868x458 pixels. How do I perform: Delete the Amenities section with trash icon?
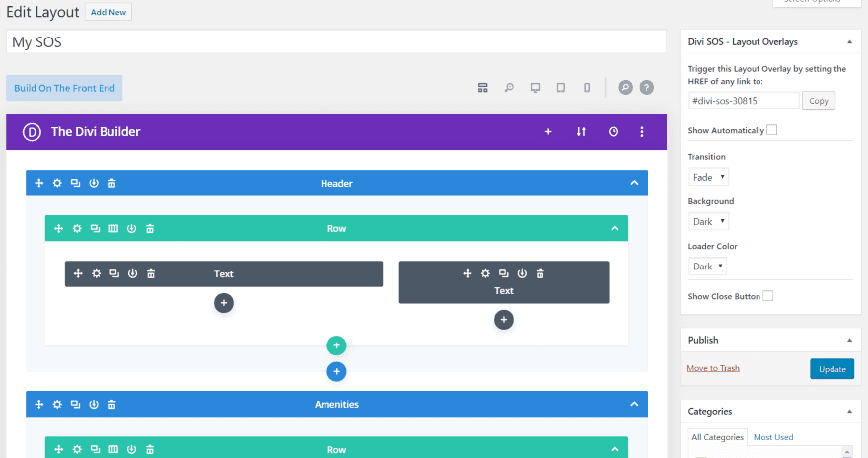[111, 405]
